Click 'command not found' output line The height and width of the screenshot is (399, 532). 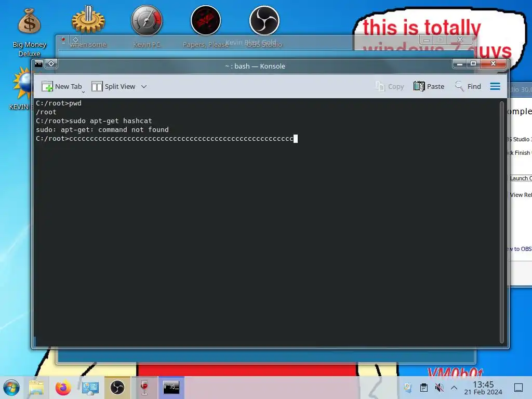click(102, 129)
